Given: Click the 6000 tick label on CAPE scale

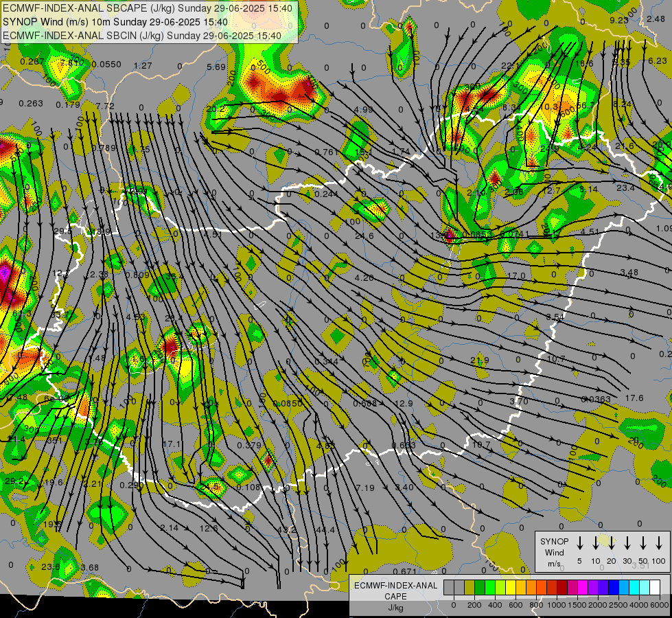Looking at the screenshot, I should pos(660,605).
